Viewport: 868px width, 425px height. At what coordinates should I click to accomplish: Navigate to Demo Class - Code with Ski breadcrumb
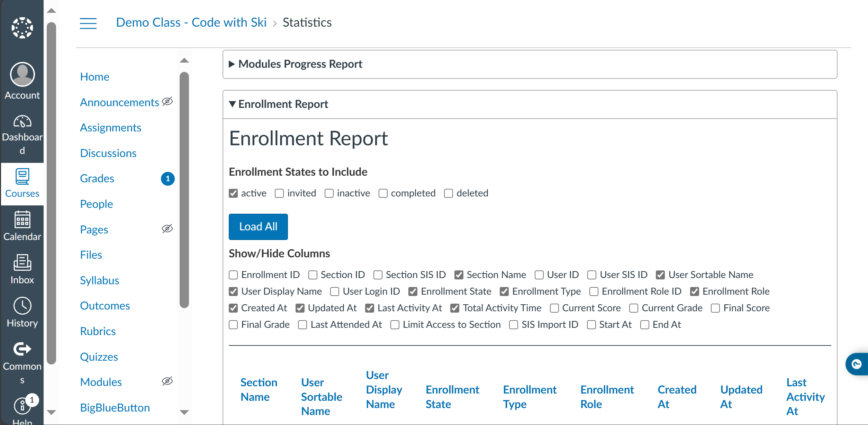tap(191, 22)
